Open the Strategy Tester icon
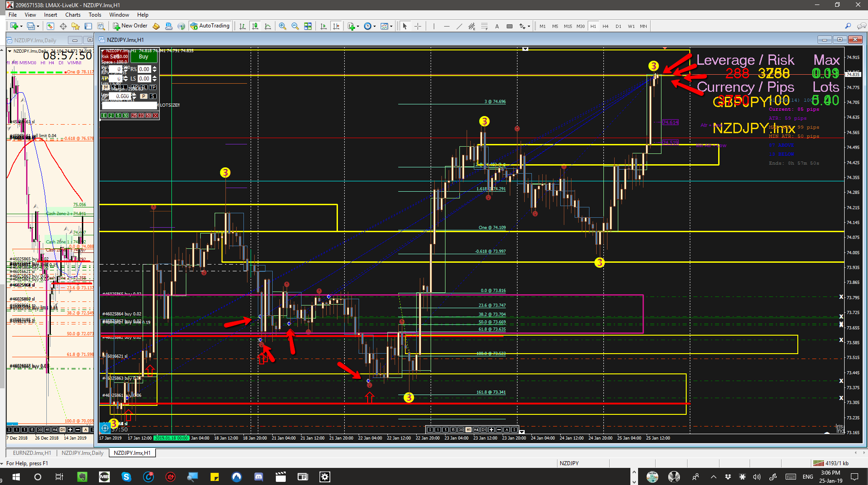The width and height of the screenshot is (868, 485). [101, 26]
